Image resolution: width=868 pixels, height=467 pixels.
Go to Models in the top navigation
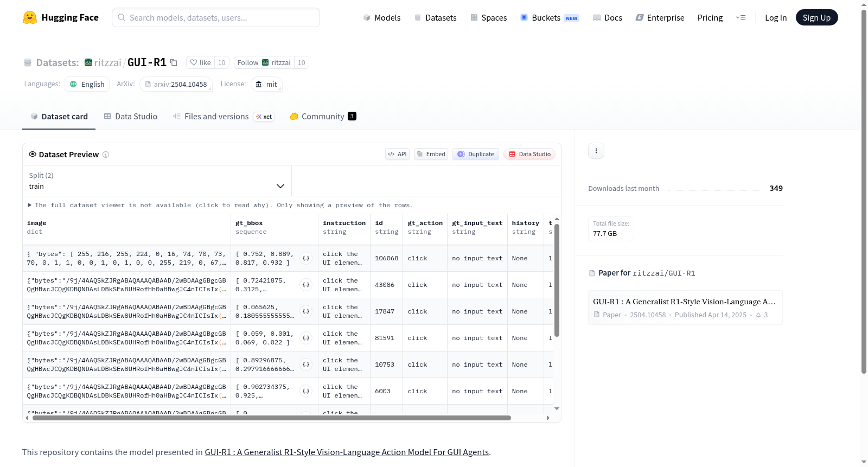(x=382, y=17)
